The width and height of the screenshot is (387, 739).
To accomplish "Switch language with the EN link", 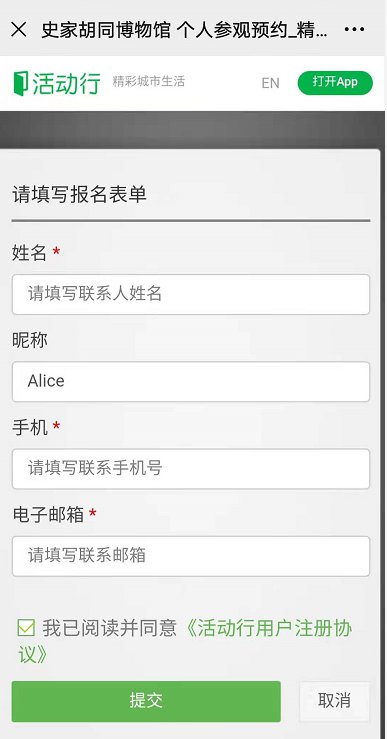I will [271, 83].
